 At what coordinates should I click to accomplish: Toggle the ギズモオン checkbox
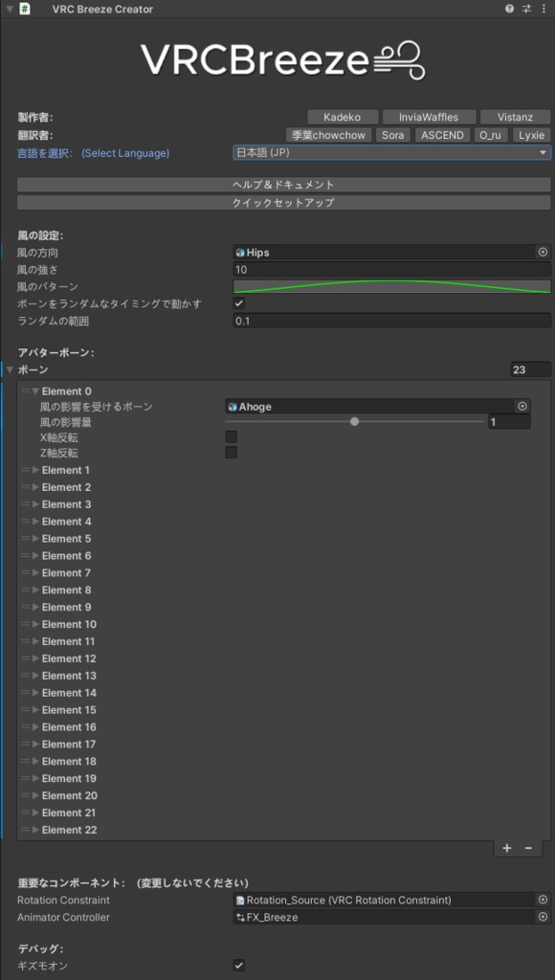pos(239,965)
